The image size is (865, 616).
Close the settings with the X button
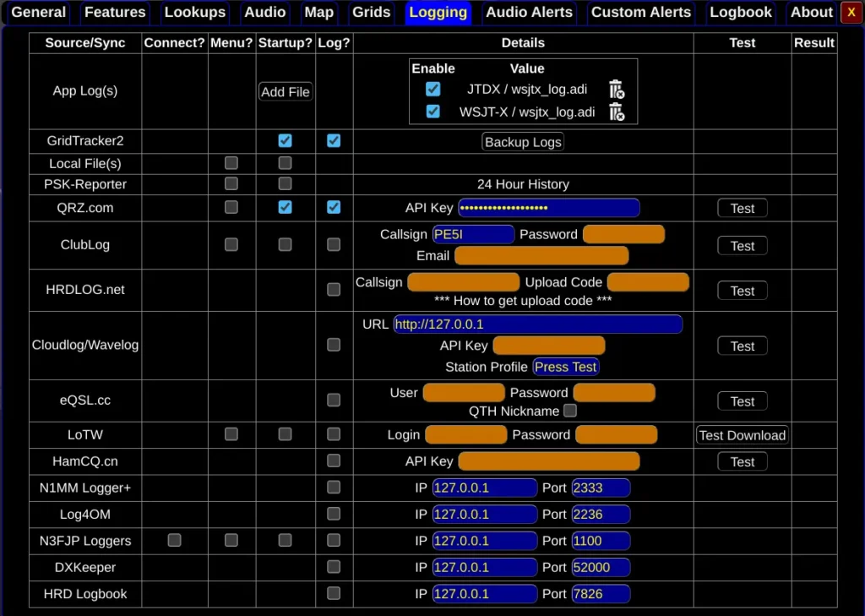click(851, 12)
